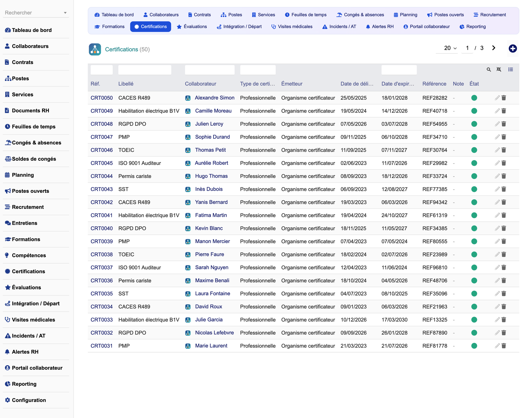Click the green status dot for CRT0050
Viewport: 532px width, 418px height.
pos(474,98)
